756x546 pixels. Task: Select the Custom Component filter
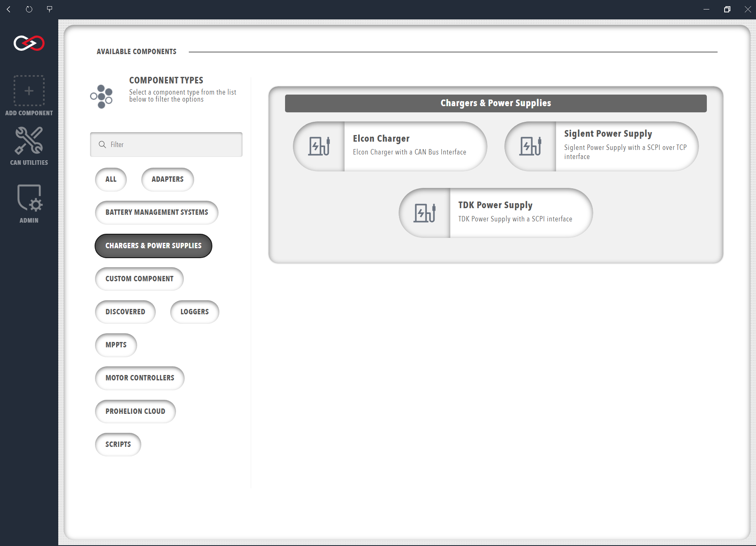[139, 279]
